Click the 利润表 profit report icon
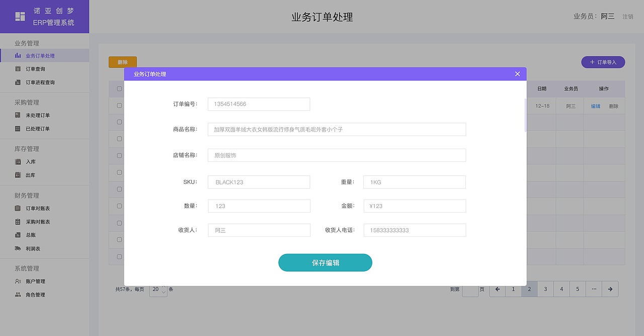This screenshot has width=644, height=336. coord(18,248)
